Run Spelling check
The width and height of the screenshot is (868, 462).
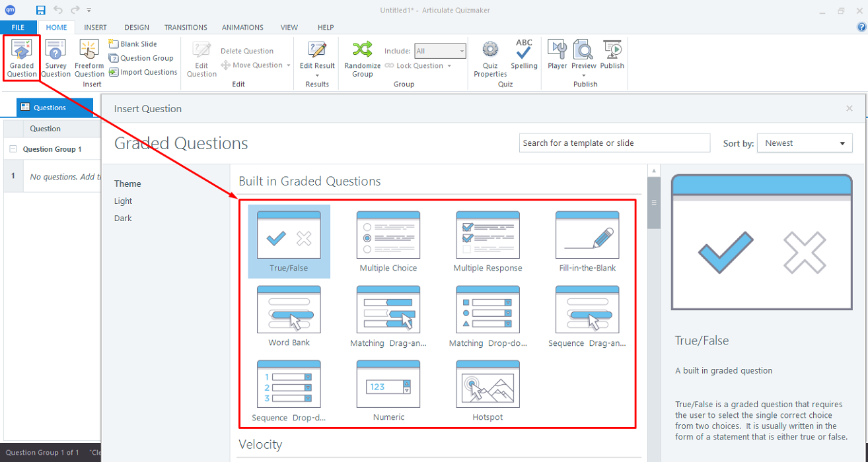[x=524, y=54]
